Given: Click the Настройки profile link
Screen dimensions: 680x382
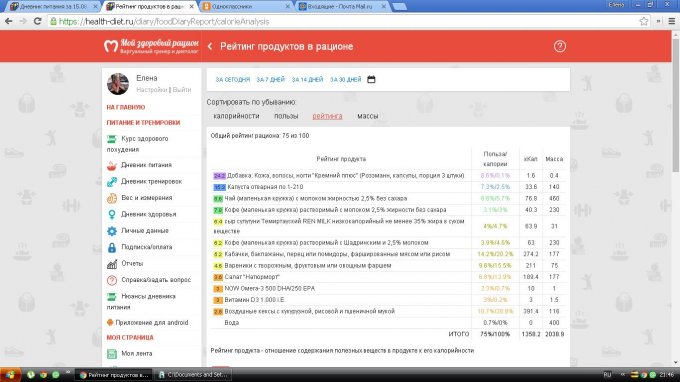Looking at the screenshot, I should pyautogui.click(x=152, y=90).
